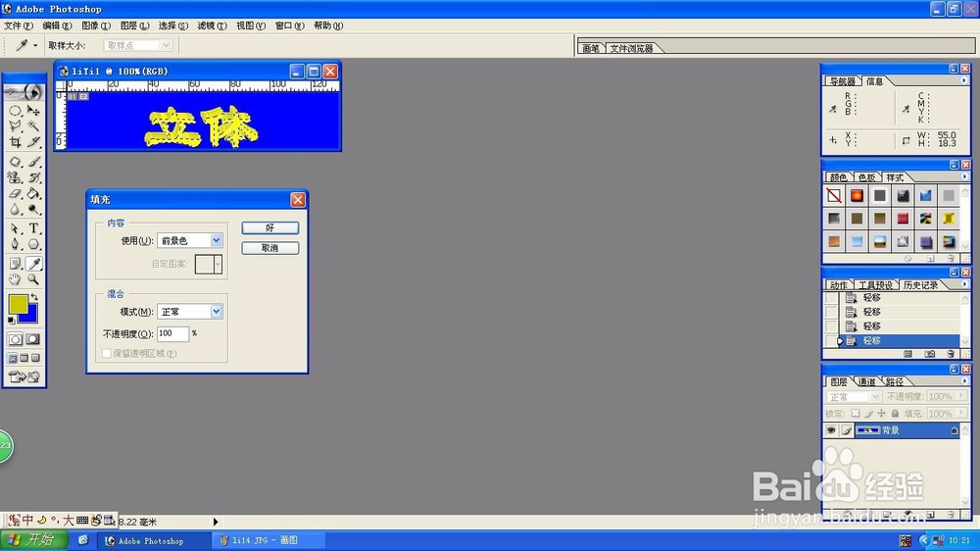Select the Blur droplet tool
The width and height of the screenshot is (980, 551).
coord(15,209)
